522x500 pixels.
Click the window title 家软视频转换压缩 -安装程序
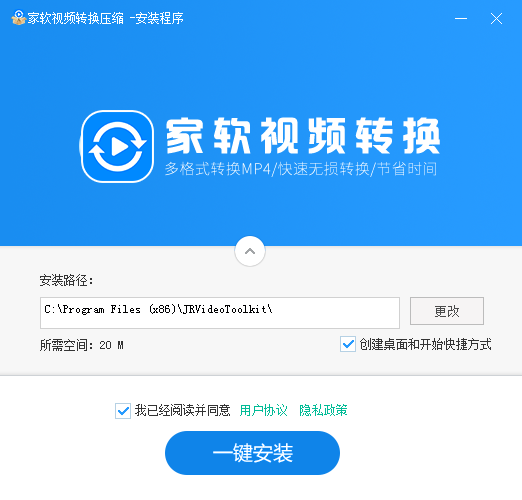105,18
